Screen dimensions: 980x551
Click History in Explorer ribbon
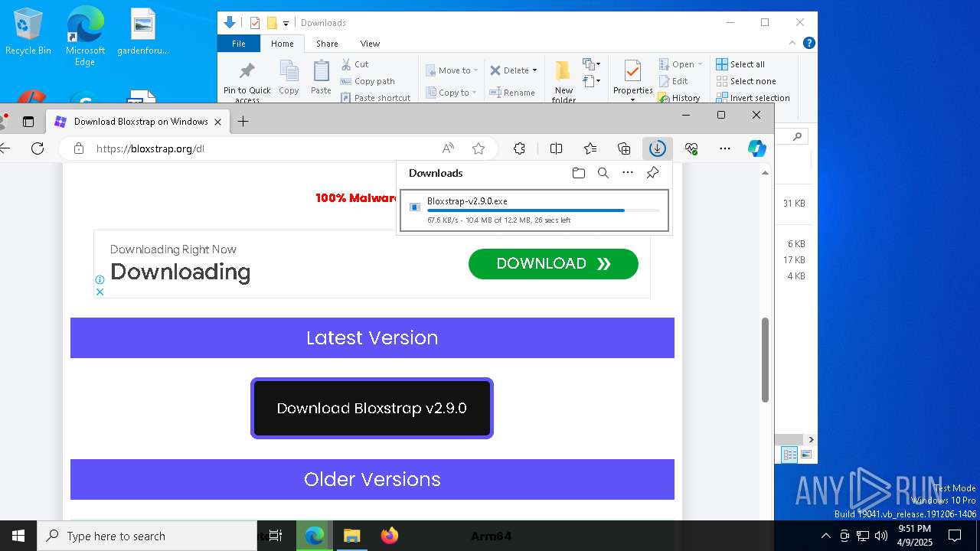(x=679, y=98)
